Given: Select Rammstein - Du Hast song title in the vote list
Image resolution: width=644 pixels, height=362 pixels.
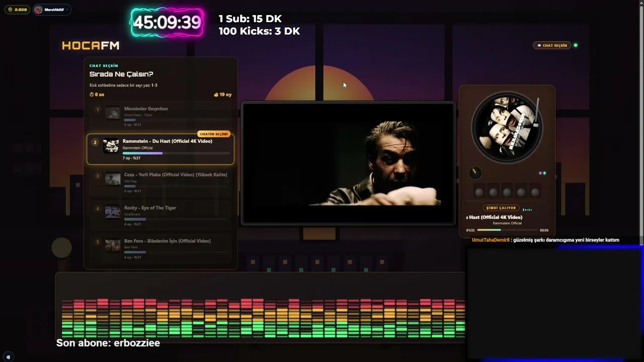Looking at the screenshot, I should point(167,141).
